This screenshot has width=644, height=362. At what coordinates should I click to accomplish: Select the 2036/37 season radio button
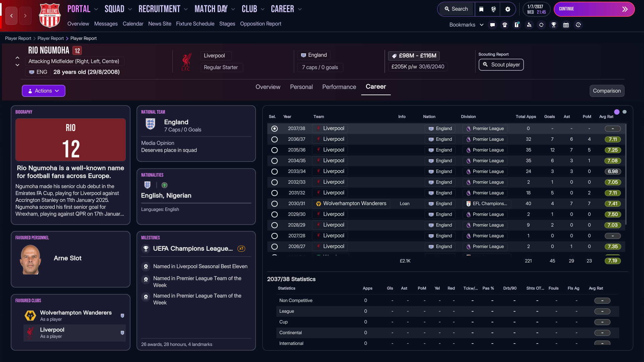(x=274, y=139)
